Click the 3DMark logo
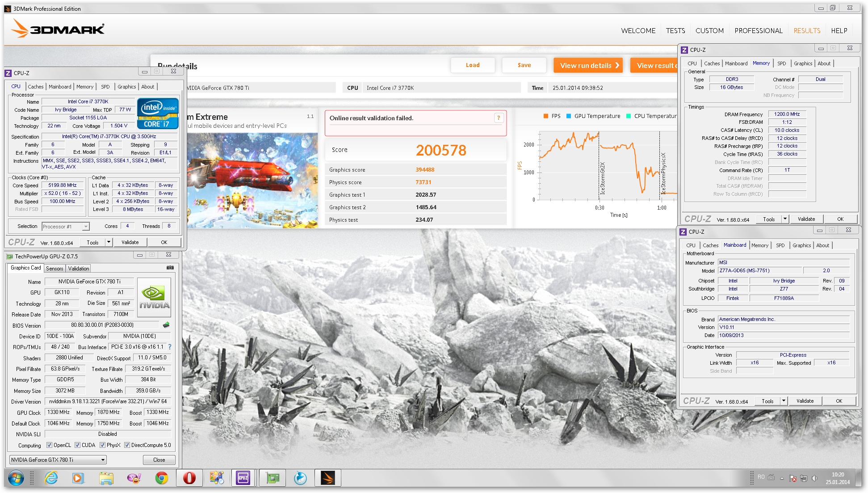Viewport: 868px width, 493px height. (58, 29)
